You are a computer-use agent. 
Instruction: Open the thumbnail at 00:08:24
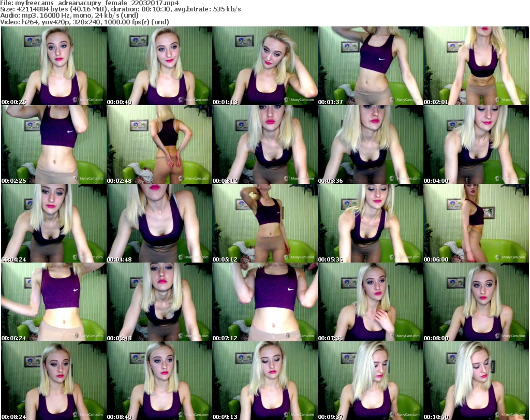[x=54, y=381]
